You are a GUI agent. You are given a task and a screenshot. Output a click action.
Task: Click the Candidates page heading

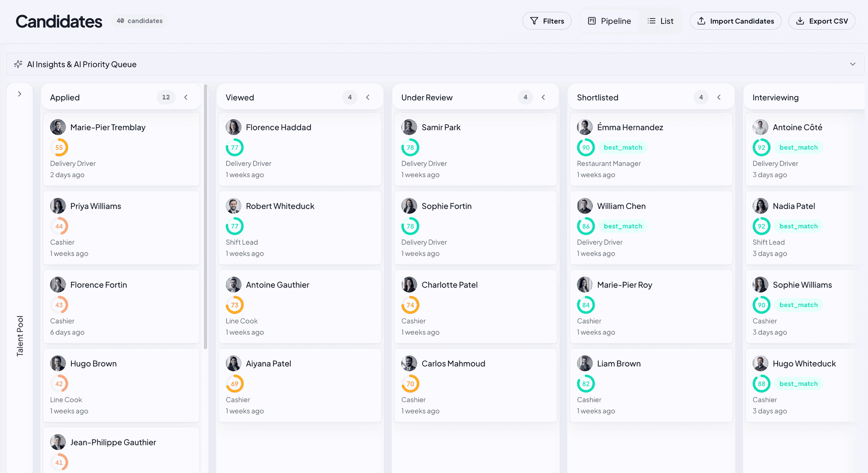59,21
